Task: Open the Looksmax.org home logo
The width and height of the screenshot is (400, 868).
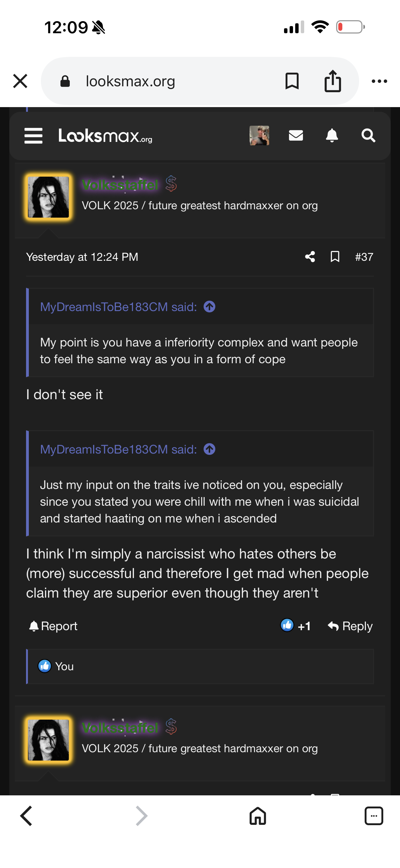Action: click(x=105, y=136)
